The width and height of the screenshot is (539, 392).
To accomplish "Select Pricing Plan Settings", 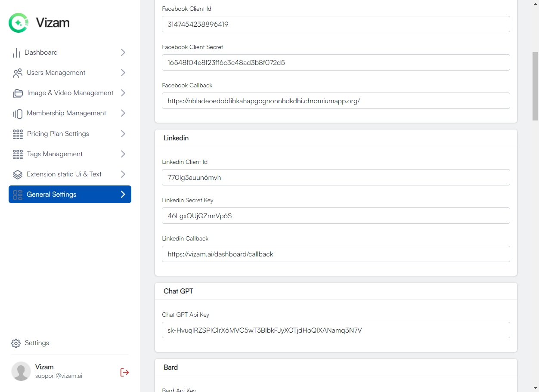I will 70,134.
